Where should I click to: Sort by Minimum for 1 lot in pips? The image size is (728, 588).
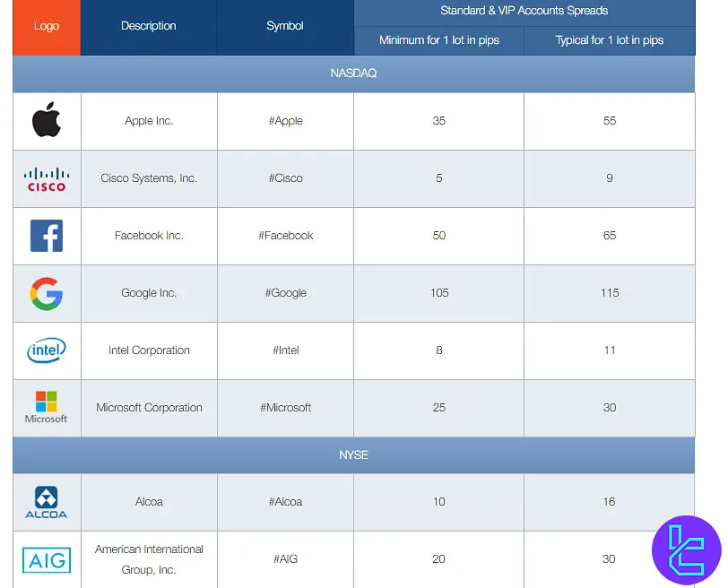pyautogui.click(x=438, y=40)
